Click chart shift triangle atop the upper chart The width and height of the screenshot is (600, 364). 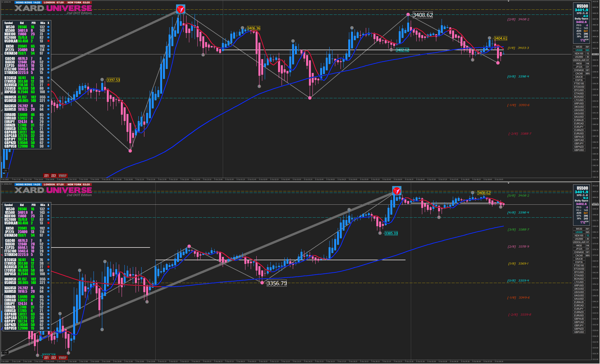coord(508,1)
